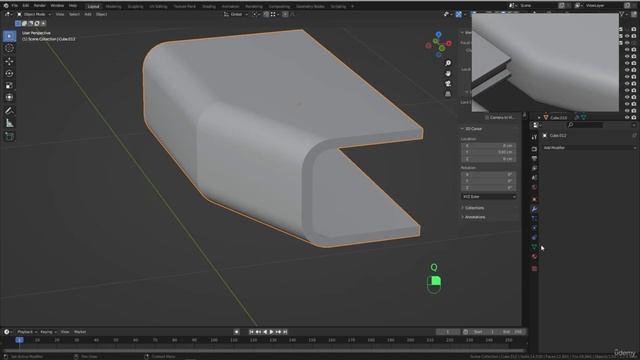This screenshot has width=640, height=360.
Task: Select the 3D Cursor tool
Action: 9,48
